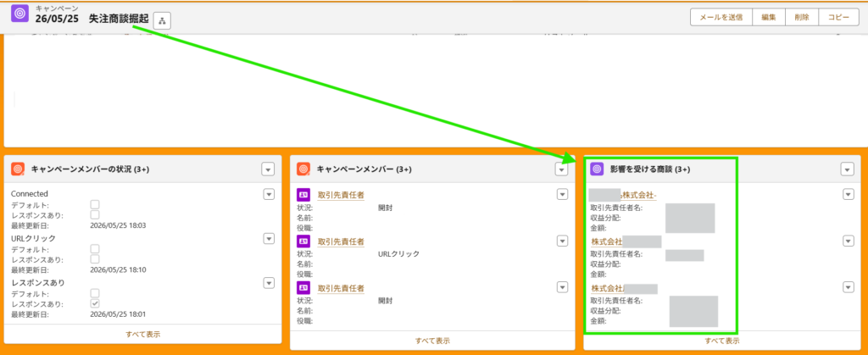868x355 pixels.
Task: Open row menu for Connected status
Action: coord(269,194)
